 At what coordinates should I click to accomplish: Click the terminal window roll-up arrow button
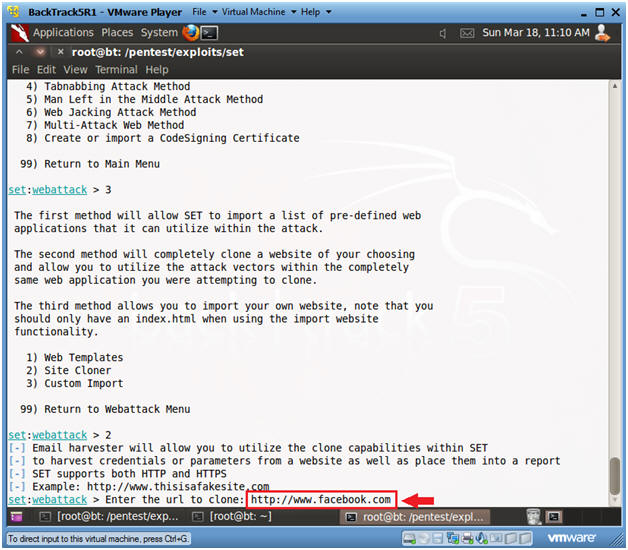click(x=19, y=52)
